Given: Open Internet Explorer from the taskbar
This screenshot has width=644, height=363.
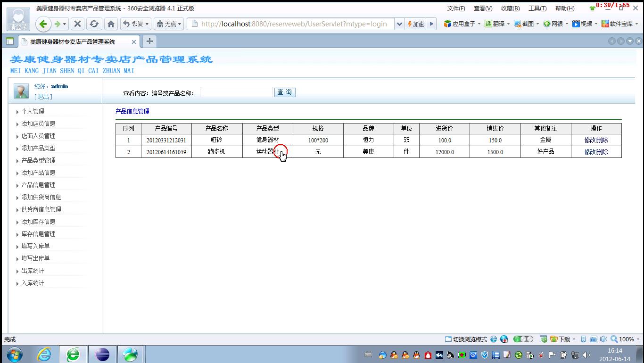Looking at the screenshot, I should click(x=44, y=354).
